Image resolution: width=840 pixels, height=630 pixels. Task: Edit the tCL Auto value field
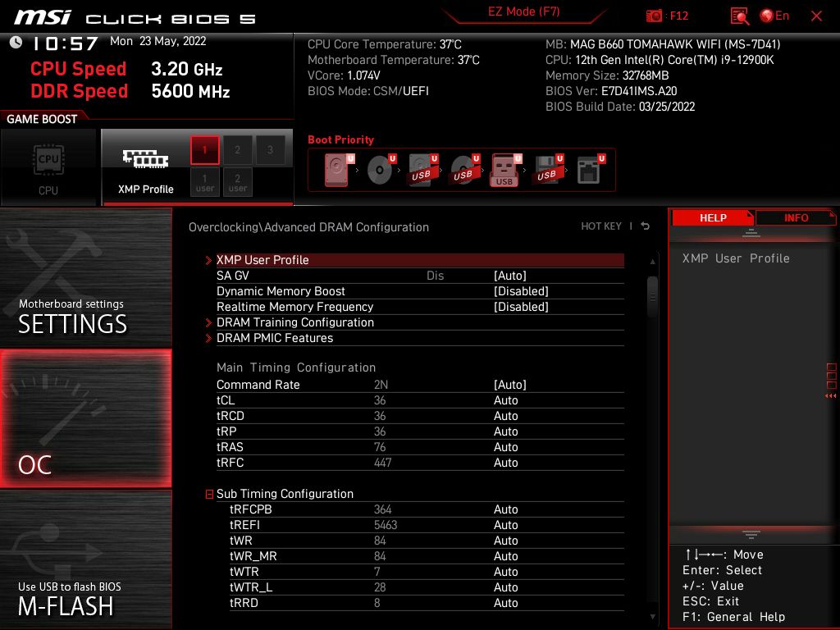(x=505, y=400)
